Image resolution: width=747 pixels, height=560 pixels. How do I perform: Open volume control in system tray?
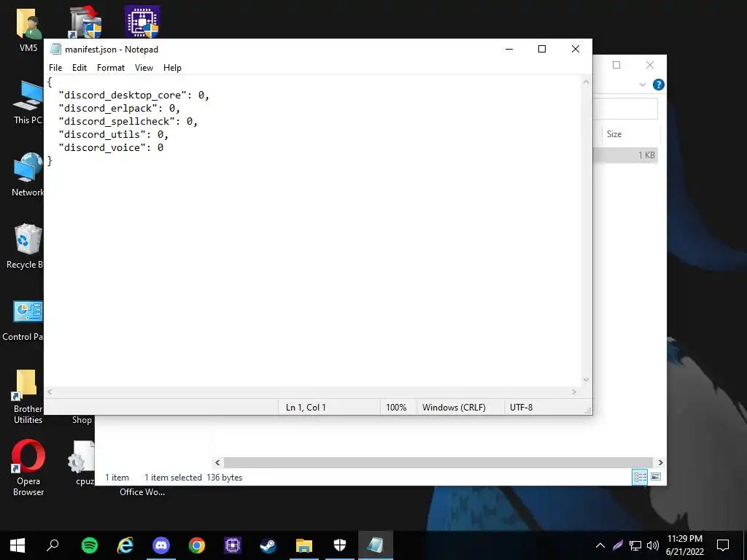pyautogui.click(x=653, y=545)
